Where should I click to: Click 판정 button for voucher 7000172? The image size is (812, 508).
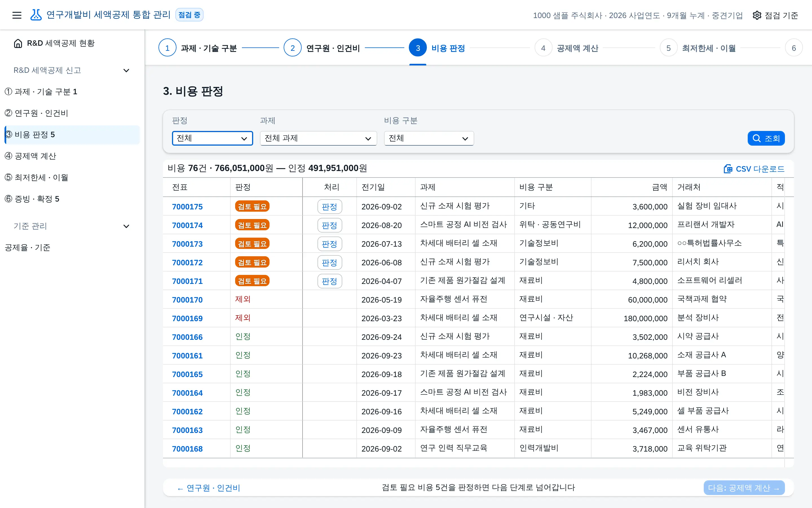pyautogui.click(x=330, y=263)
